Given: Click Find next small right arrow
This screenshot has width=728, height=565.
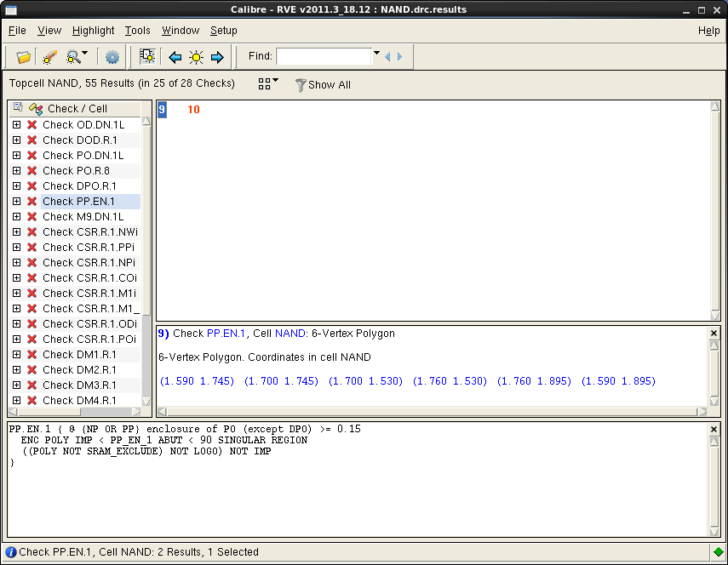Looking at the screenshot, I should pos(399,57).
